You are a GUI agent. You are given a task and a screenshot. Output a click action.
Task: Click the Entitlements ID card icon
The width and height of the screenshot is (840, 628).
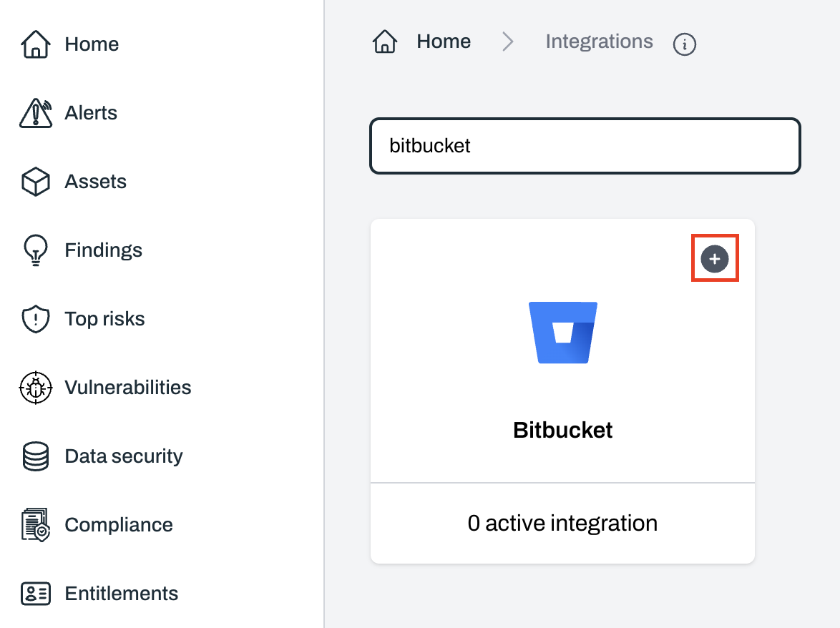(x=35, y=594)
